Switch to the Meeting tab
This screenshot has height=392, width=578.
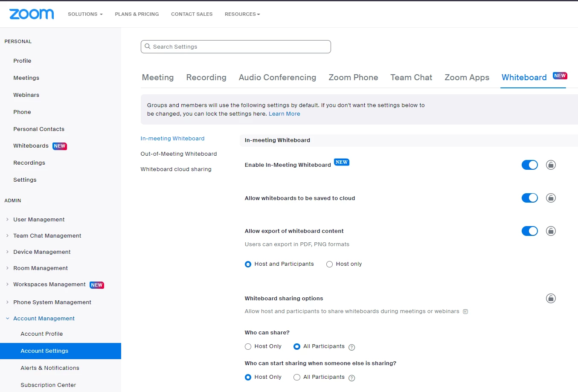pos(158,78)
